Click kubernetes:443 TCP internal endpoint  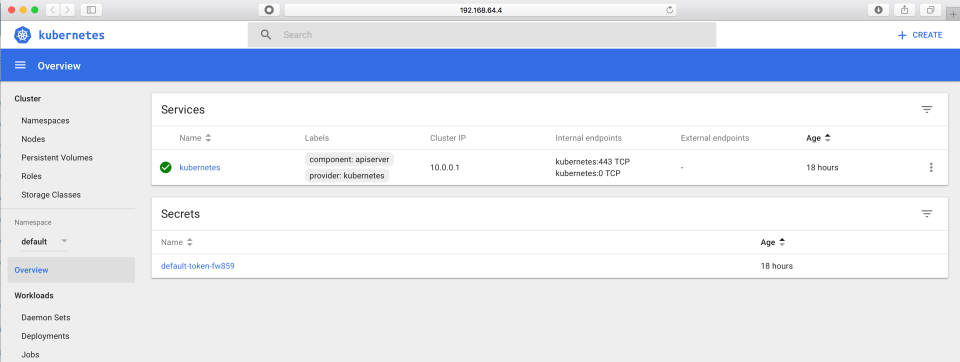coord(593,162)
